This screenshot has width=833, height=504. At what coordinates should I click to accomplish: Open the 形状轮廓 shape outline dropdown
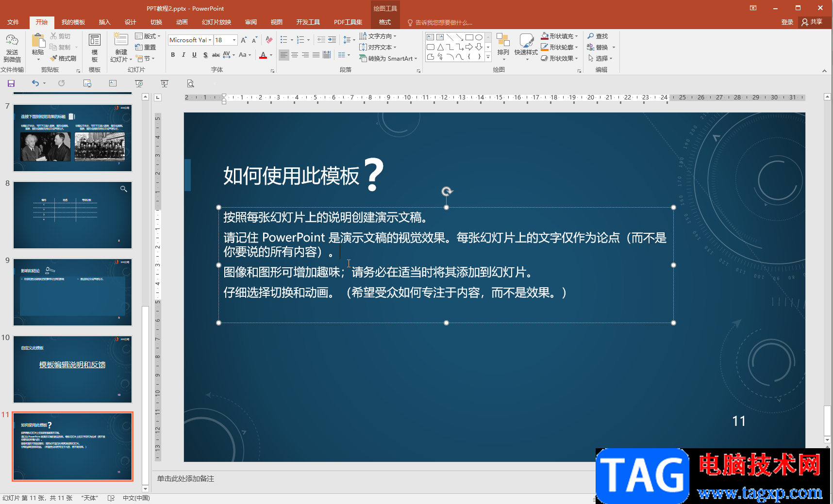(560, 47)
